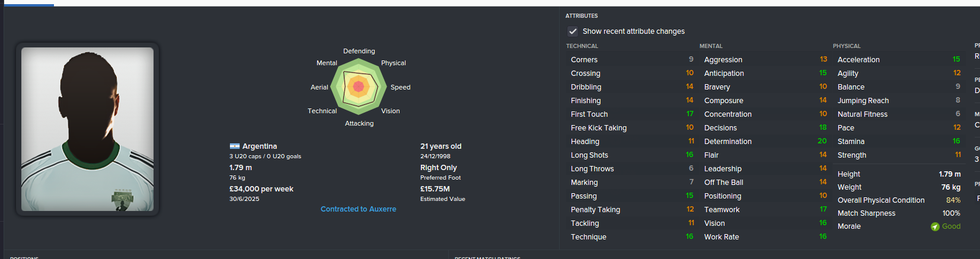
Task: Click the Match Sharpness row
Action: tap(898, 213)
